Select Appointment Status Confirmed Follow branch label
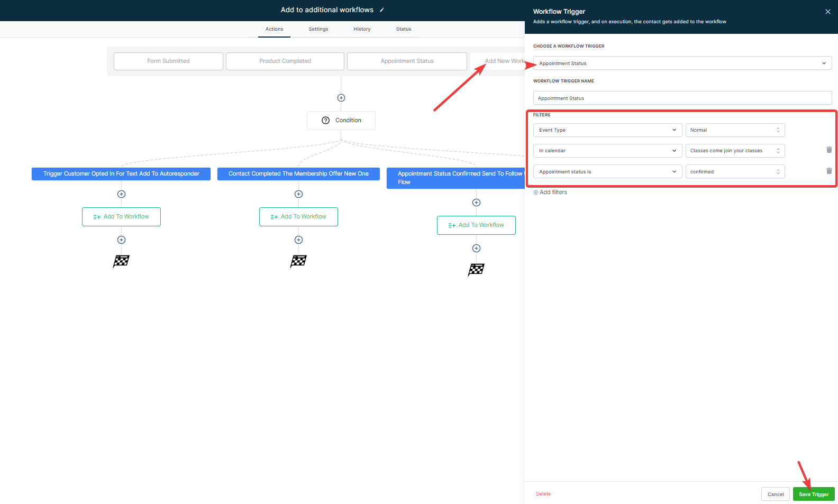 click(456, 178)
